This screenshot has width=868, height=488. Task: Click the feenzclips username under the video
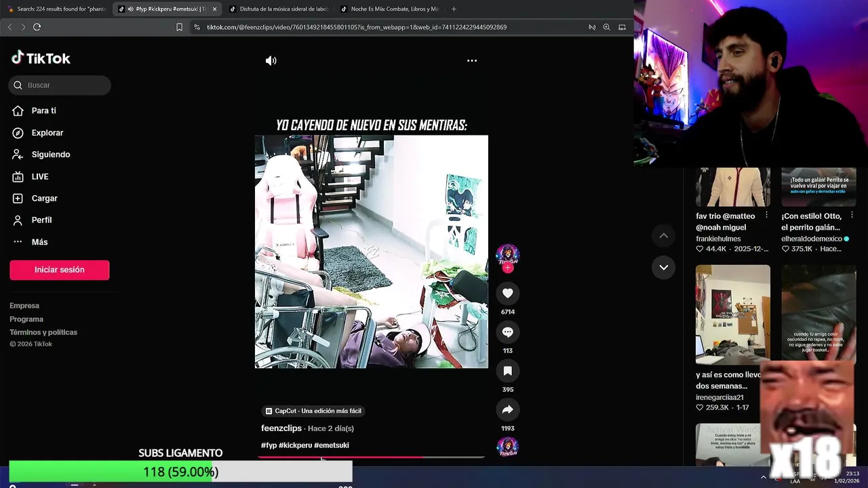click(x=281, y=428)
